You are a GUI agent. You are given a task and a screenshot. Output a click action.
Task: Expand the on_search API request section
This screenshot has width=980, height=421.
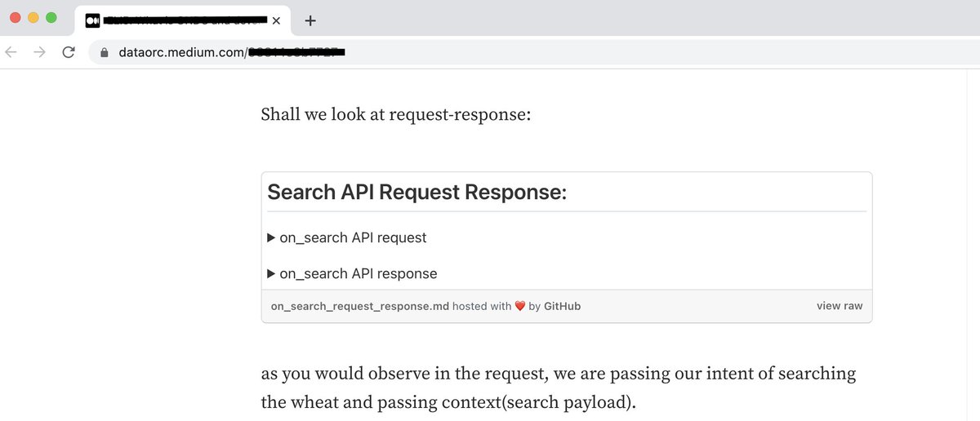tap(347, 237)
